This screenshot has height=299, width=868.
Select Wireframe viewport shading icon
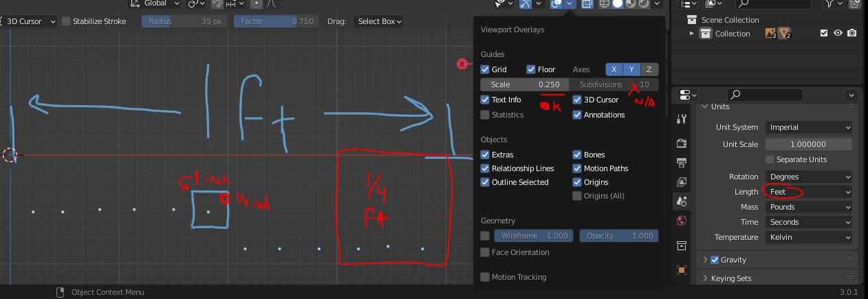click(605, 3)
